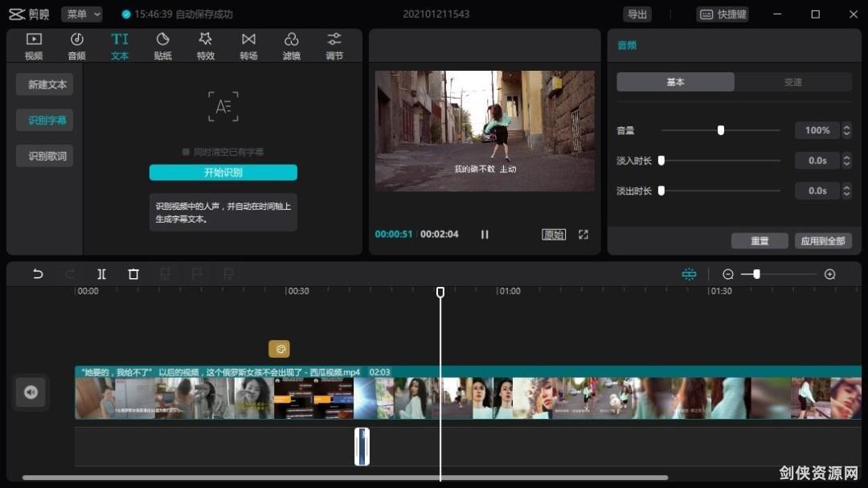Open the 菜单 dropdown menu

click(82, 14)
